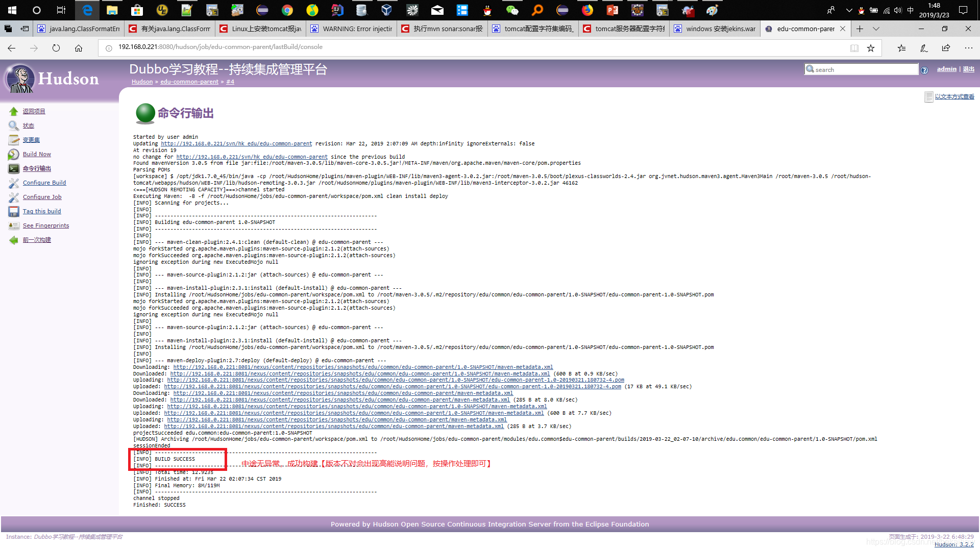Viewport: 980px width, 551px height.
Task: Click the Configure Build tools icon
Action: point(14,183)
